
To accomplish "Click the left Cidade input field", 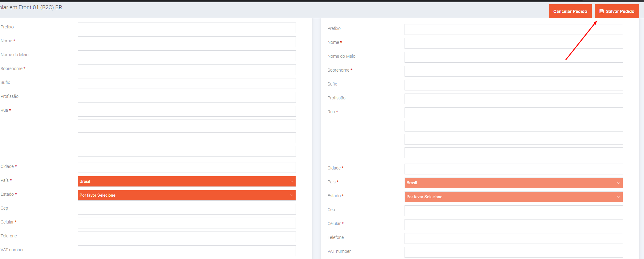I will [x=186, y=168].
